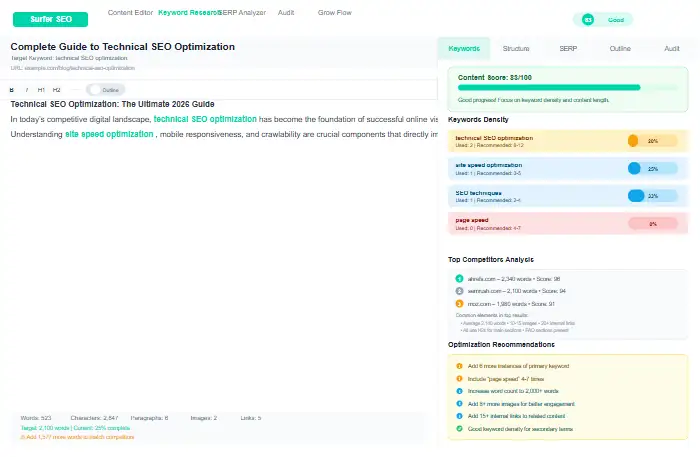700x457 pixels.
Task: Click the URL example.com/blog line
Action: point(73,68)
